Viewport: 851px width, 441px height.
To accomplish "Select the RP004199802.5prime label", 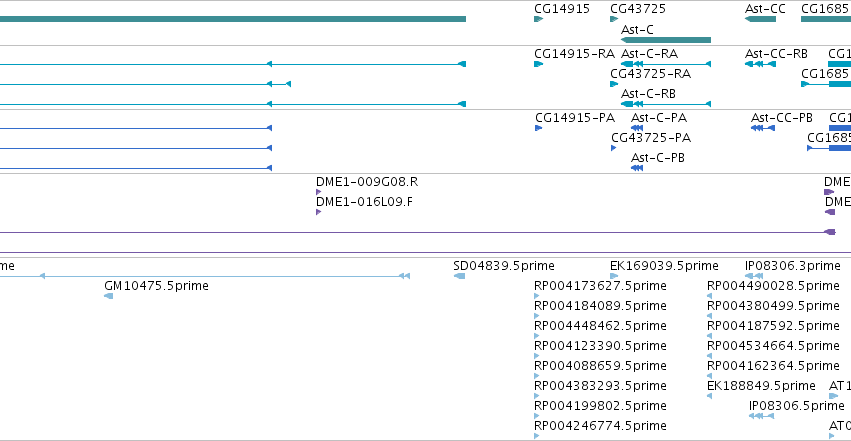I will [x=600, y=406].
